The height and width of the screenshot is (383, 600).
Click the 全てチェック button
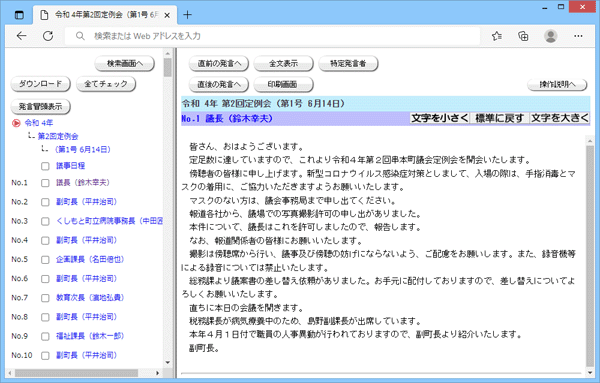(106, 84)
